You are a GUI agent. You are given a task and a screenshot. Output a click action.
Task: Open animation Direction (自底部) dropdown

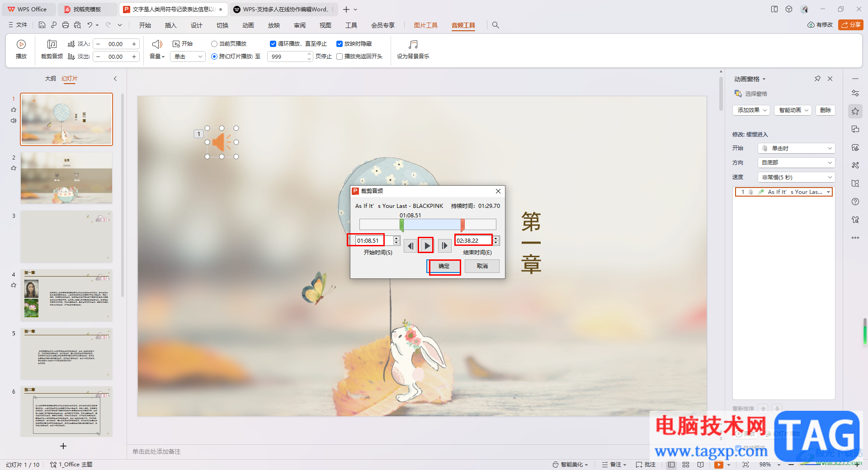point(796,163)
